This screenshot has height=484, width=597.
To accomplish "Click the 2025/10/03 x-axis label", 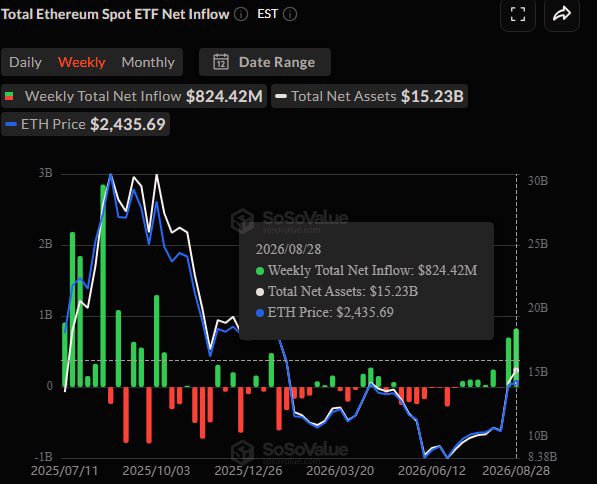I will [x=156, y=471].
